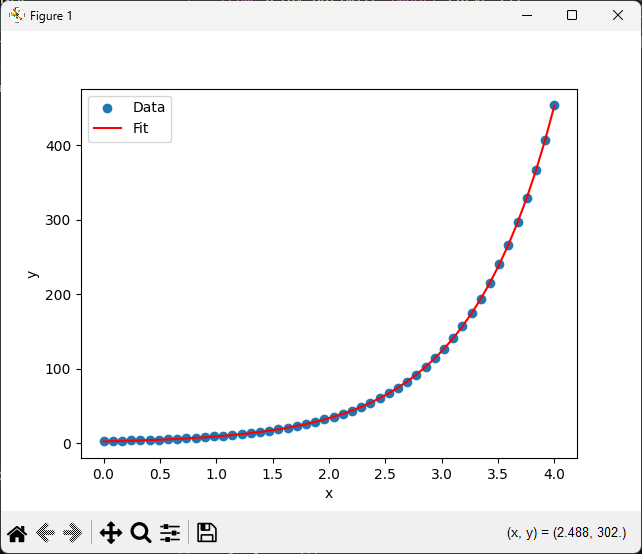
Task: Activate the Pan/Move axes tool
Action: (x=111, y=533)
